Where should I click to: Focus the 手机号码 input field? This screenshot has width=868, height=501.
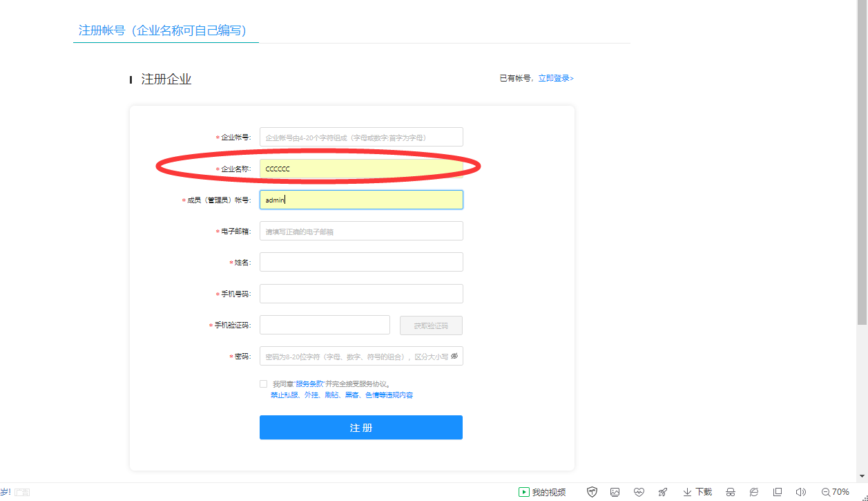(x=361, y=294)
